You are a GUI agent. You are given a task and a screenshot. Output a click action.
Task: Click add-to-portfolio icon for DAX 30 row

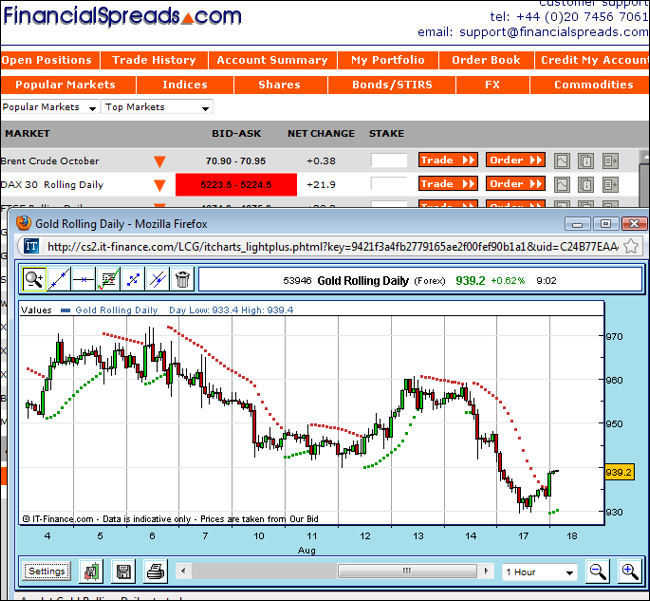610,184
